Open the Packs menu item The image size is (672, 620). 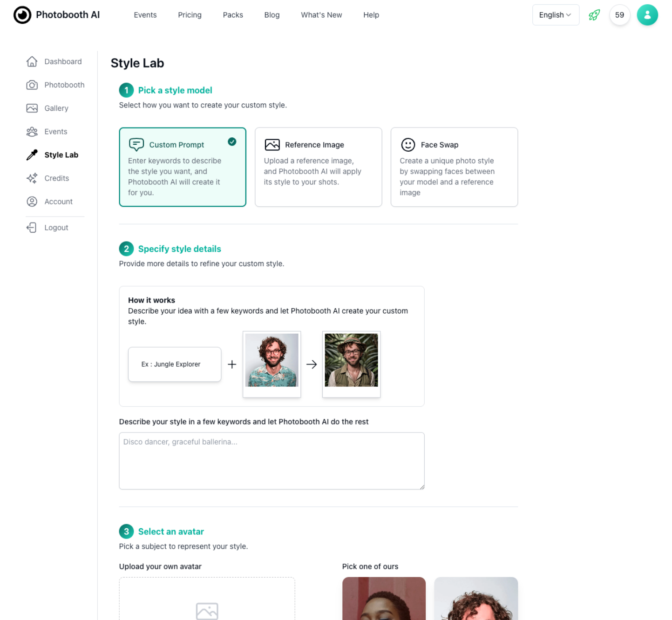(233, 15)
